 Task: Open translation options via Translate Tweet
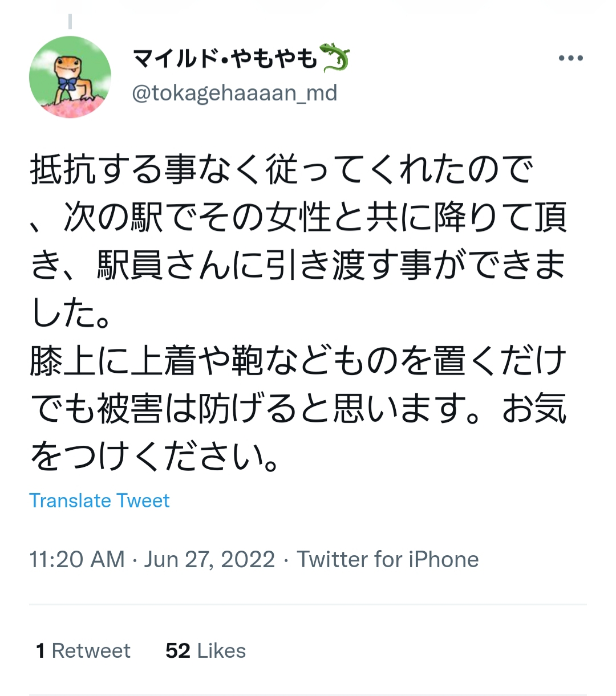pos(100,500)
